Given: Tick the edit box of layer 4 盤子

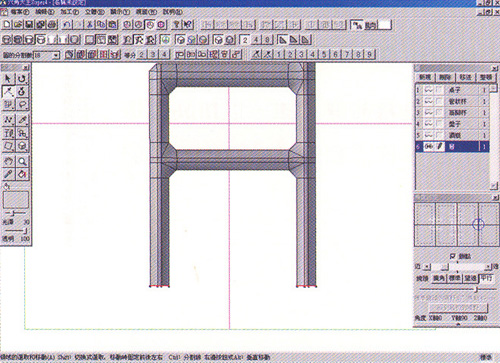Looking at the screenshot, I should 439,124.
